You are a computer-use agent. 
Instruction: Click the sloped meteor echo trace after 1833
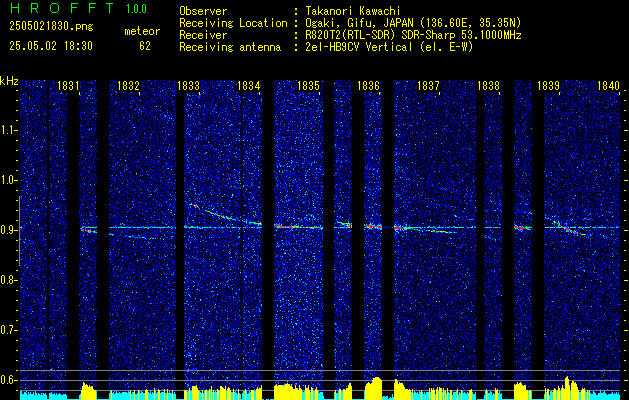[x=226, y=215]
